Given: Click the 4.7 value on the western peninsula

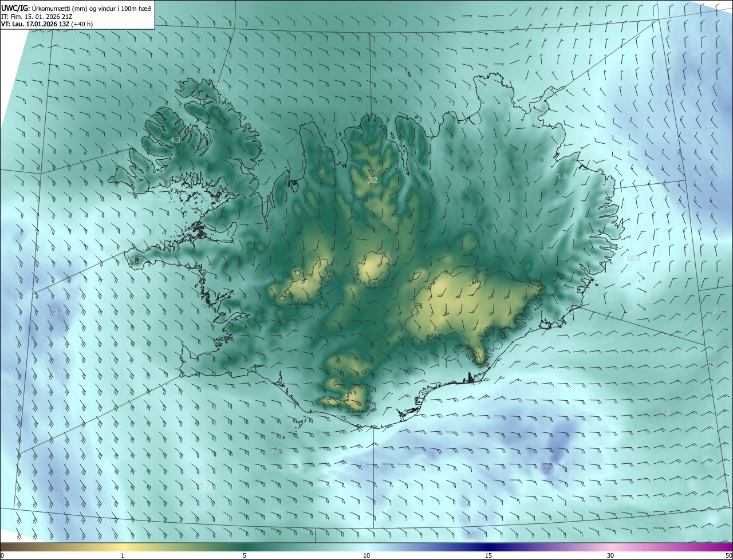Looking at the screenshot, I should pos(136,261).
